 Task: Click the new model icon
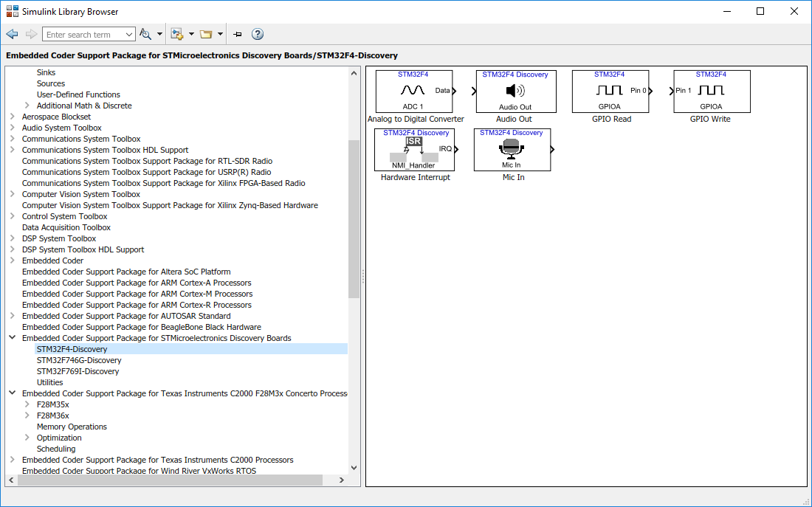176,34
